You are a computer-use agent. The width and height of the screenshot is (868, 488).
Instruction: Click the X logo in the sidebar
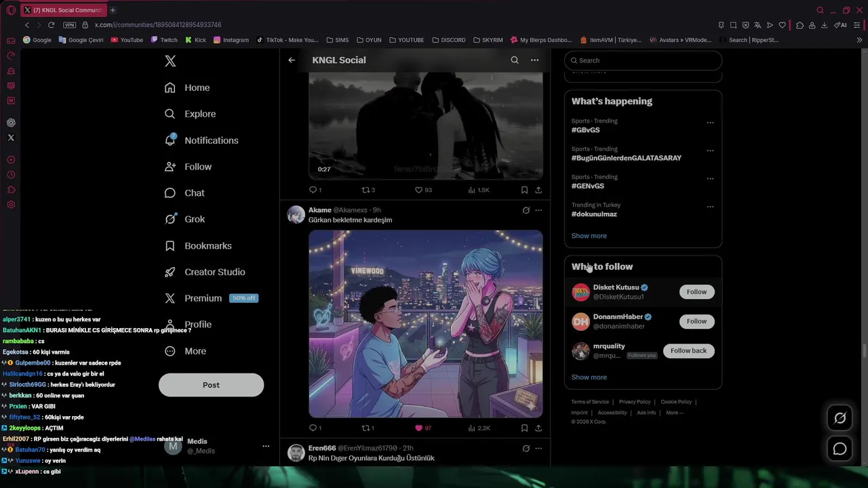170,61
